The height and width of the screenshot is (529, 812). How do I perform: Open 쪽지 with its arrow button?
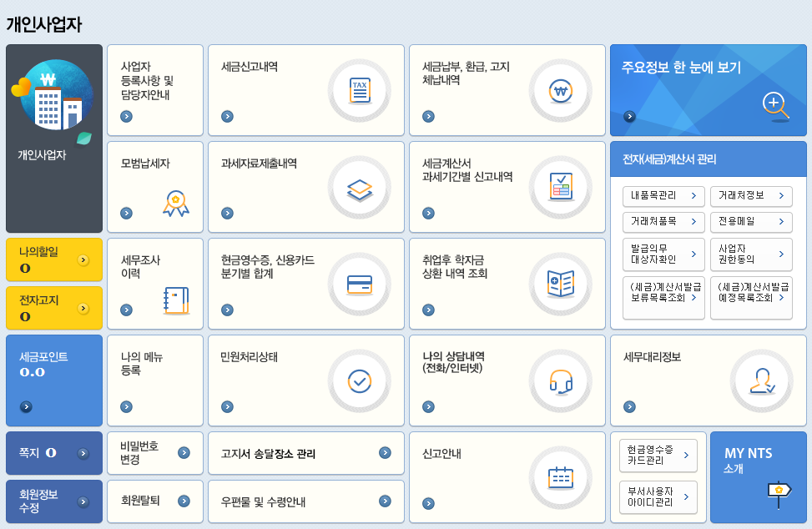(x=83, y=454)
